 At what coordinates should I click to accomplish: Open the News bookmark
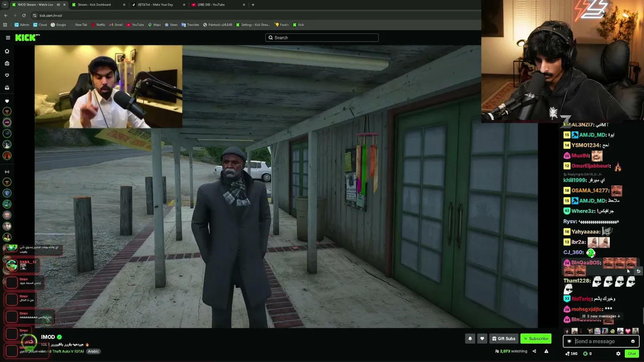(171, 25)
